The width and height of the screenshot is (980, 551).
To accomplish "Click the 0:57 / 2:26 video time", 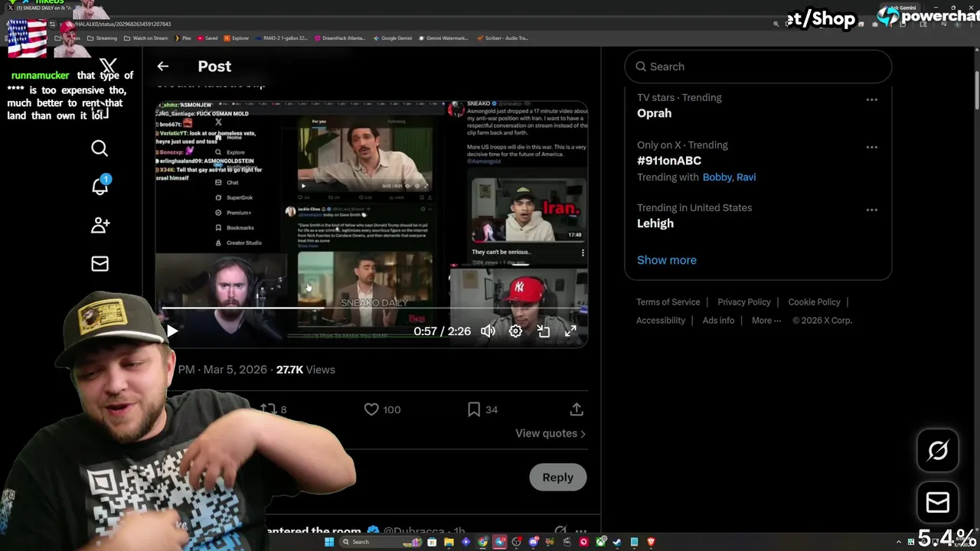I will click(x=442, y=331).
